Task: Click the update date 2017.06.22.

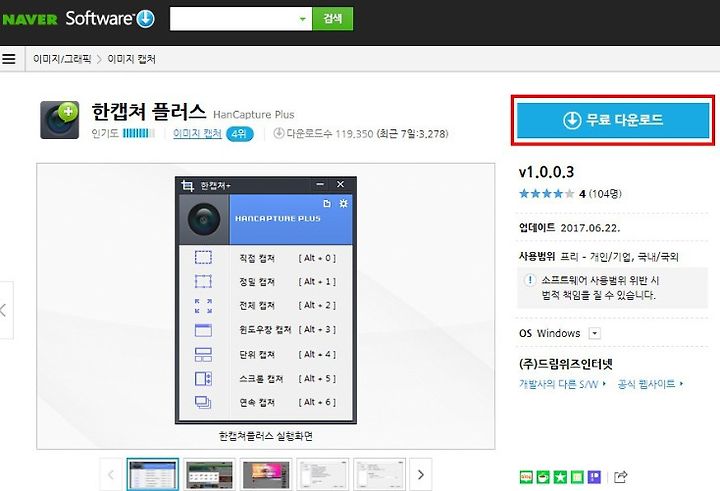Action: [x=590, y=228]
